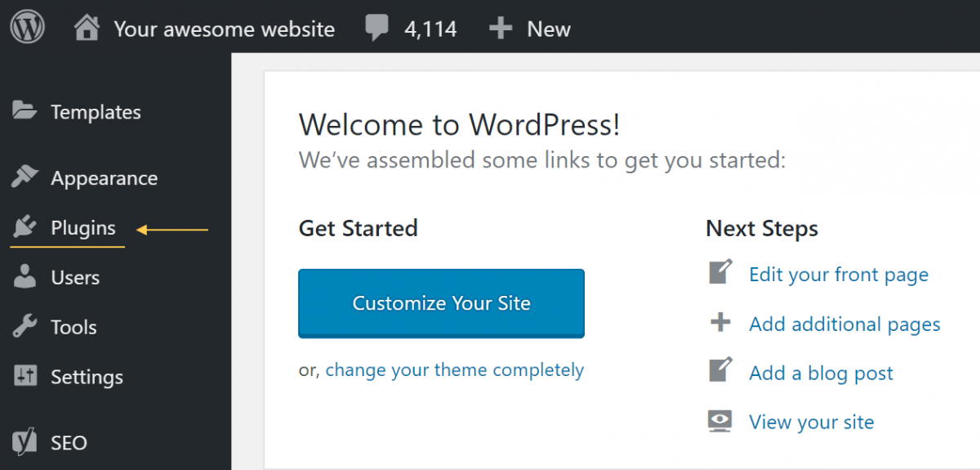Open the Appearance menu

coord(104,178)
